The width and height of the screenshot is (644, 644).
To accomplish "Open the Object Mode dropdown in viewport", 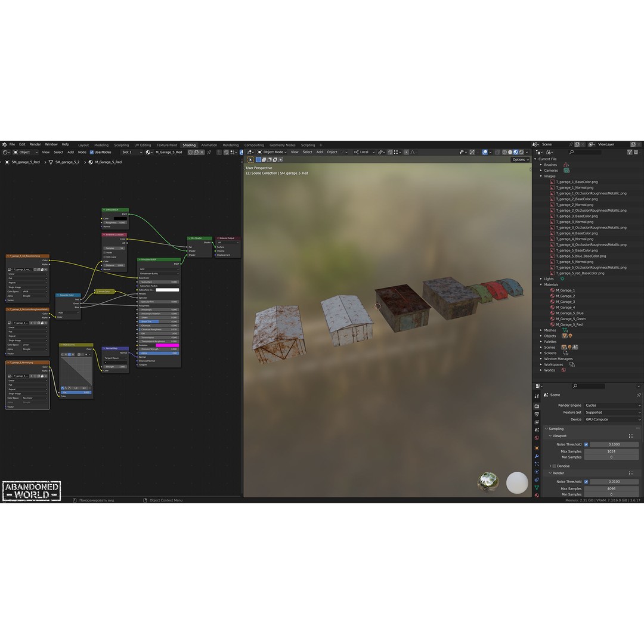I will coord(271,153).
